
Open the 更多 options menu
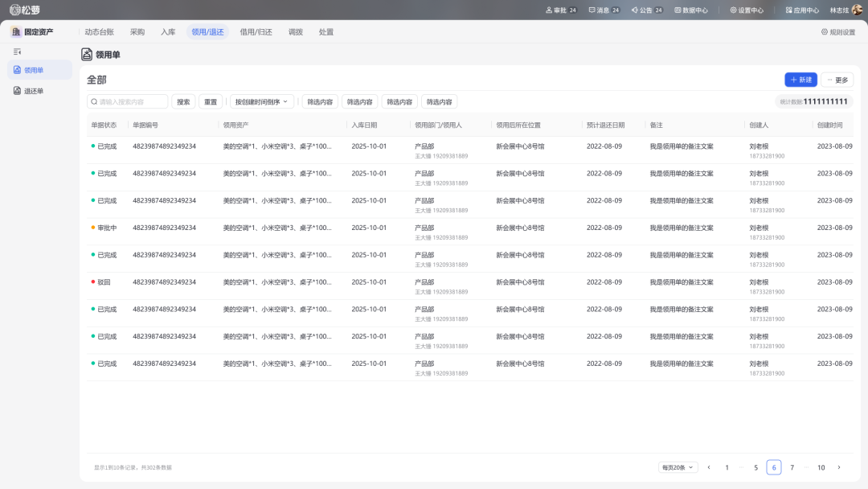pos(837,80)
